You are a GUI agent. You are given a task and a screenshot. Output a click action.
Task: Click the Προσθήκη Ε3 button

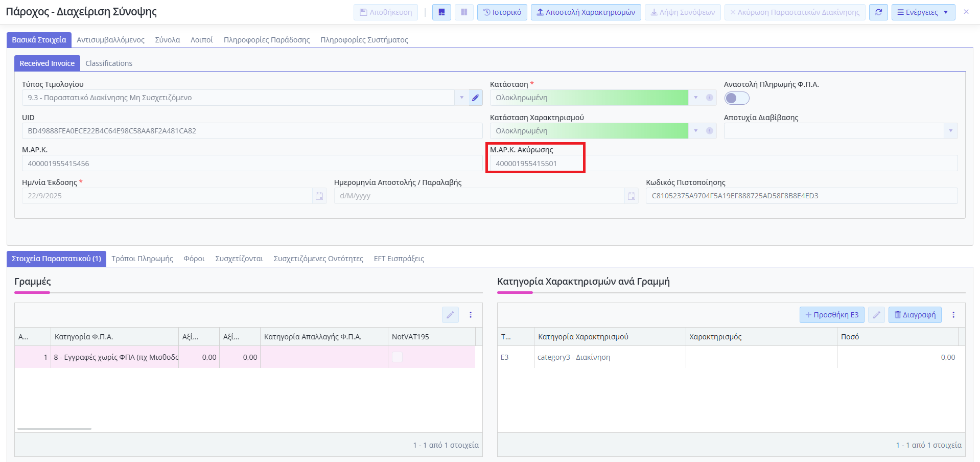(x=832, y=315)
